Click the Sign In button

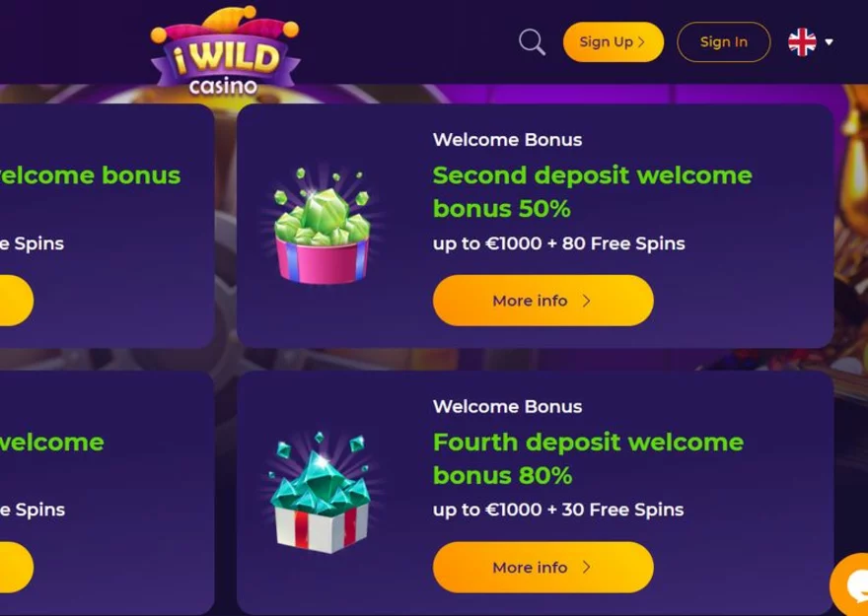pos(724,42)
